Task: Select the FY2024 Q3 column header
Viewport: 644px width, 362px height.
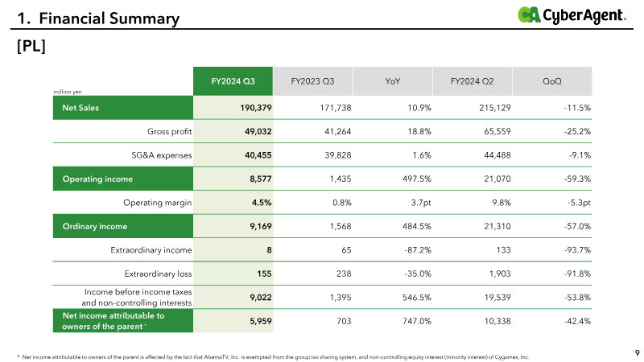Action: click(x=233, y=81)
